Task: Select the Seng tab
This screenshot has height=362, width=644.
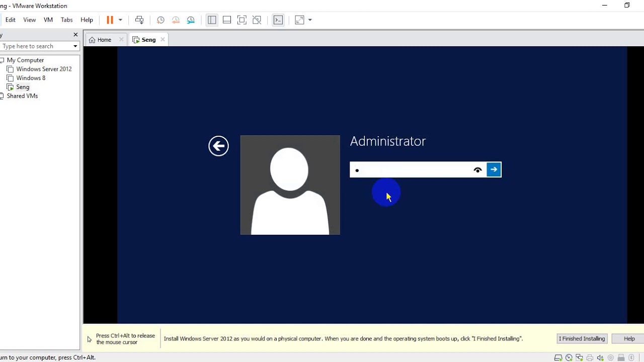Action: click(x=149, y=40)
